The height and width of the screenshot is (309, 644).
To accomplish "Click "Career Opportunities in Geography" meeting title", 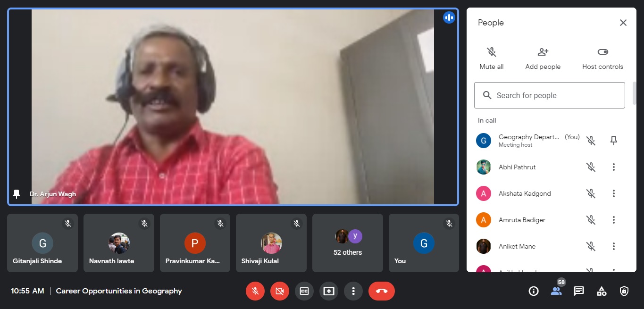I will tap(119, 291).
